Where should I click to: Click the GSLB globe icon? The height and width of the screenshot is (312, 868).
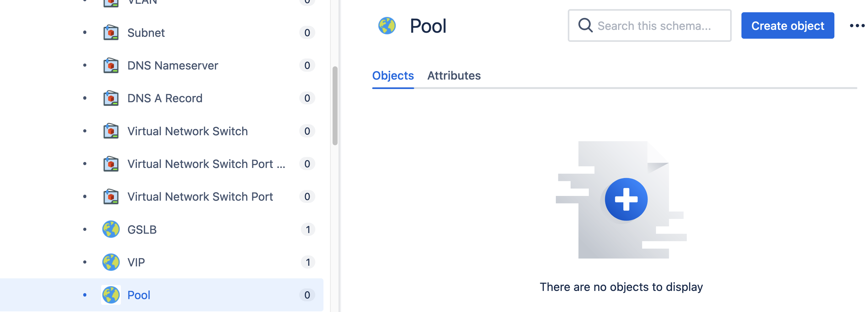tap(111, 229)
